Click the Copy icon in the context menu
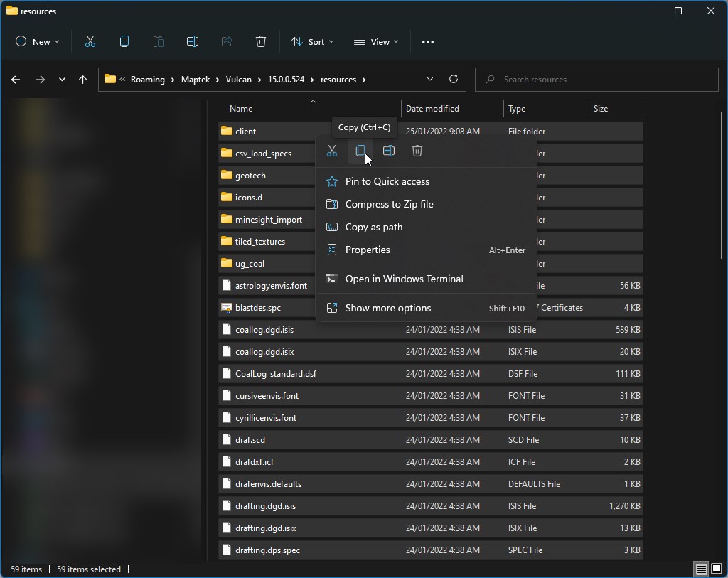Viewport: 728px width, 578px height. [x=360, y=151]
